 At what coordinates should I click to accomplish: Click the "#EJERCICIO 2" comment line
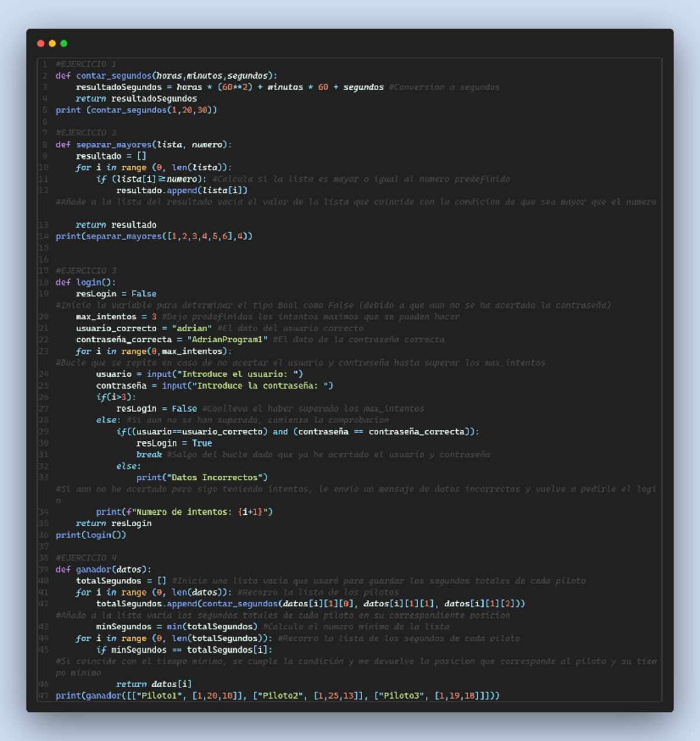tap(86, 133)
